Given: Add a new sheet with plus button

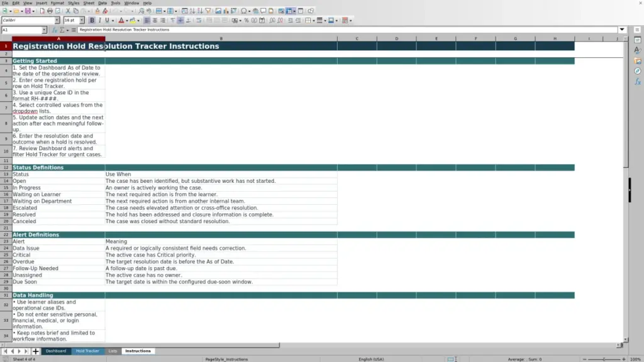Looking at the screenshot, I should pyautogui.click(x=36, y=351).
